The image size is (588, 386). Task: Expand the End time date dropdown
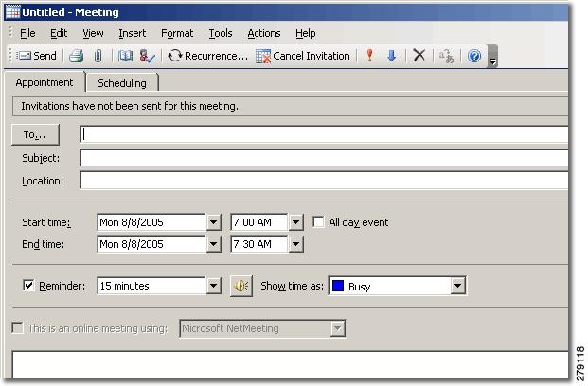pos(213,244)
